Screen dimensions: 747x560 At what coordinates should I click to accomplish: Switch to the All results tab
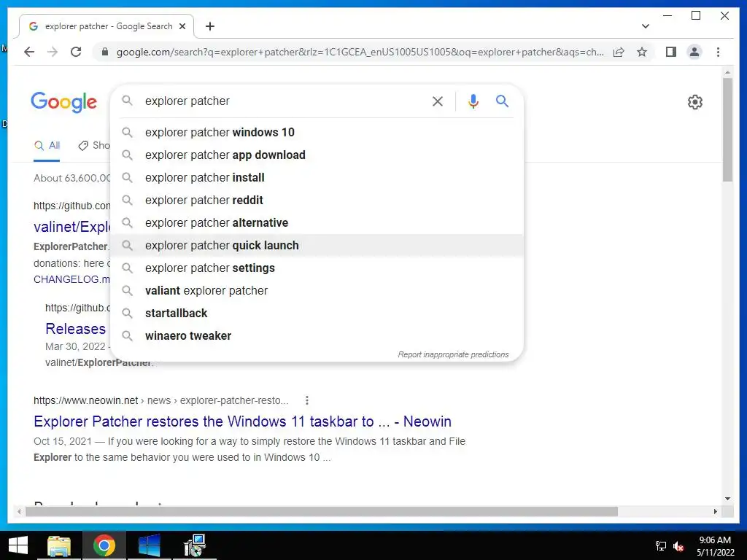47,146
